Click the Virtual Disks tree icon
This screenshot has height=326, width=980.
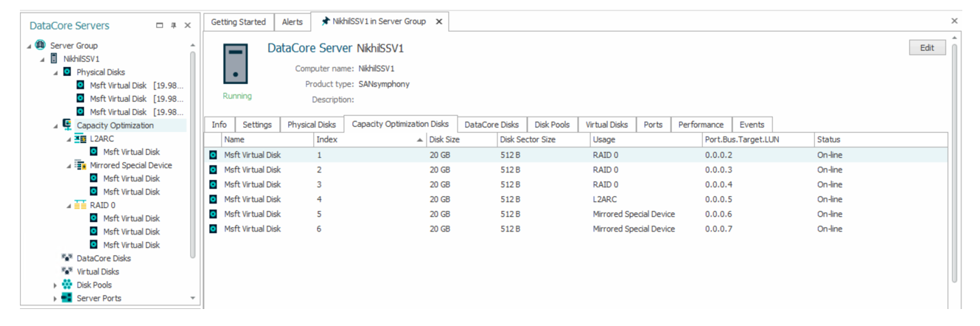tap(67, 271)
